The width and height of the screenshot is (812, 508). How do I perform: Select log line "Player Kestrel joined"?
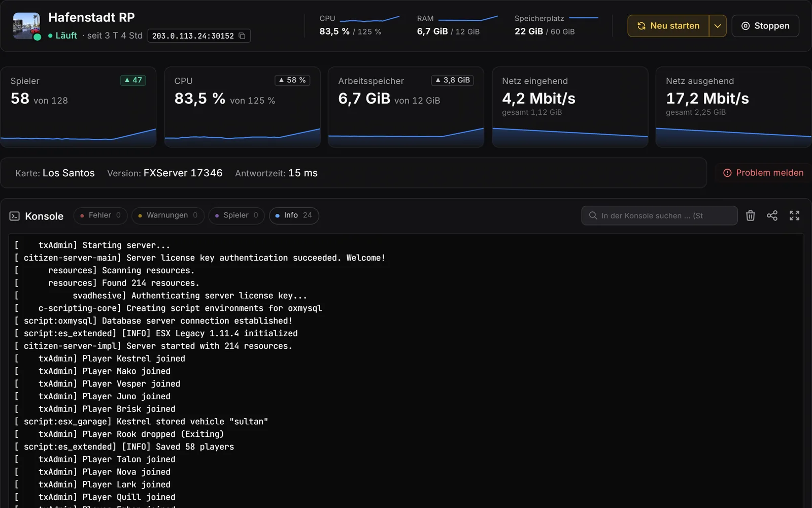click(100, 359)
